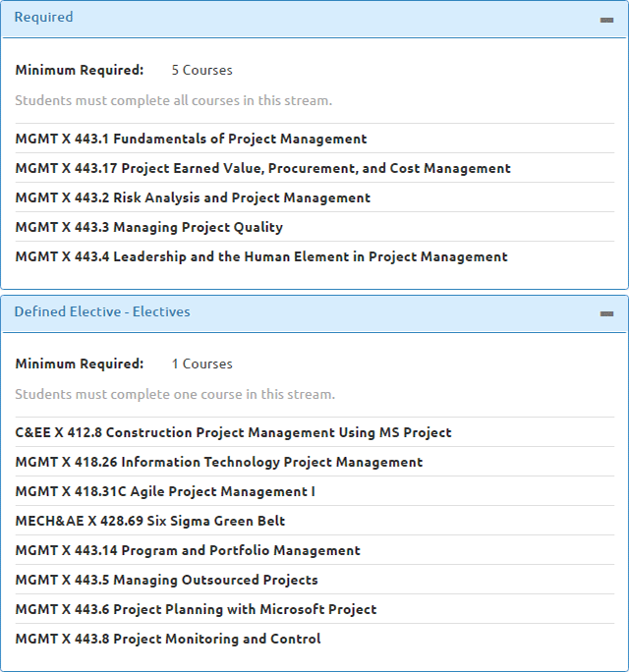Collapse Defined Elective section via minus icon
The width and height of the screenshot is (629, 672).
click(606, 313)
